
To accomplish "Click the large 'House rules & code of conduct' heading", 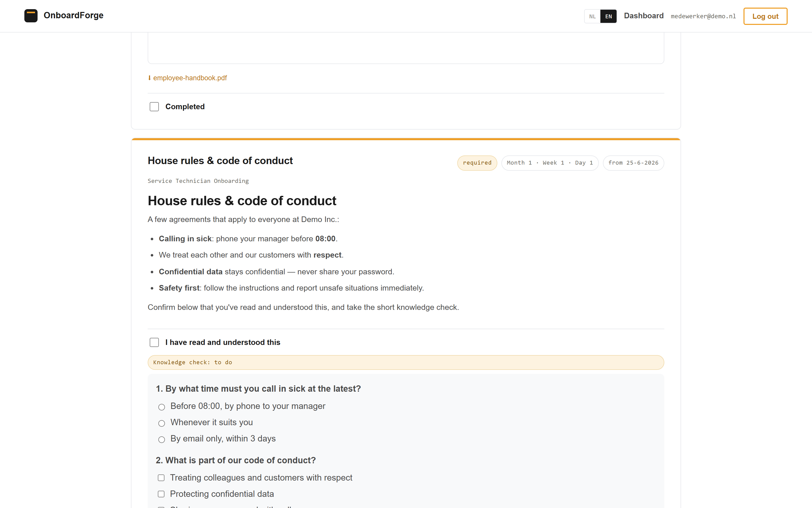I will (x=242, y=201).
